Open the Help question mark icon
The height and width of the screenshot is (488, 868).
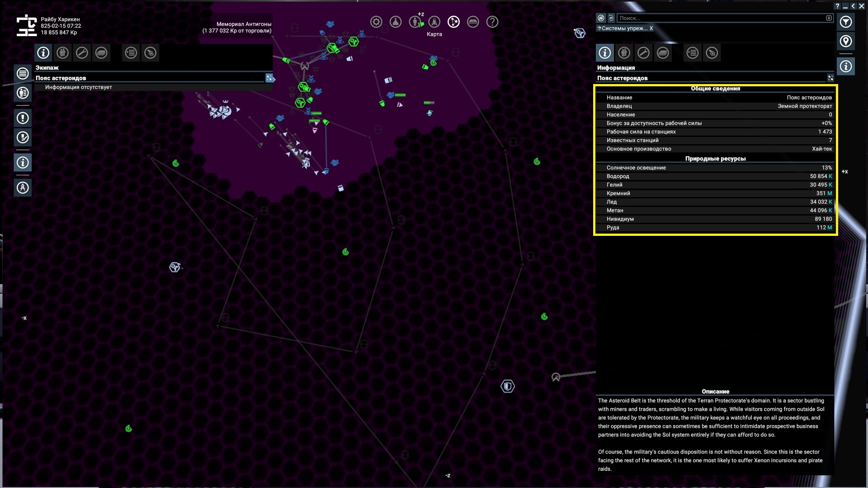point(492,22)
